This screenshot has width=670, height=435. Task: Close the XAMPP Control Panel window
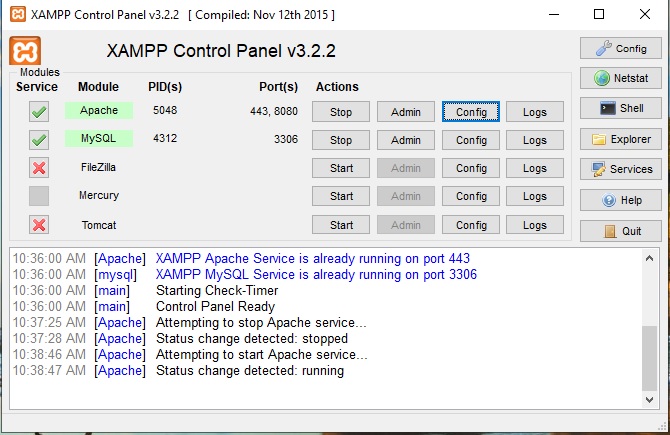click(645, 14)
